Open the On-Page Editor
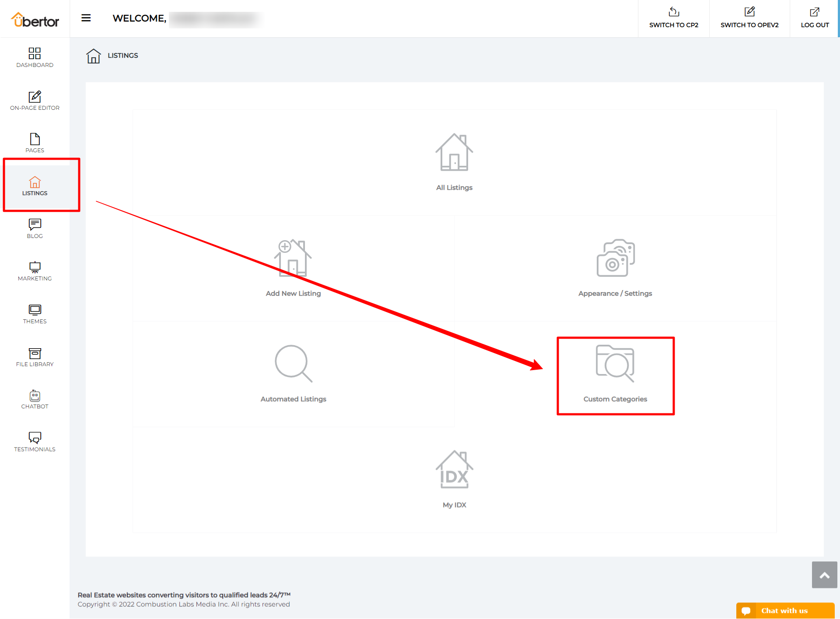840x619 pixels. [35, 100]
